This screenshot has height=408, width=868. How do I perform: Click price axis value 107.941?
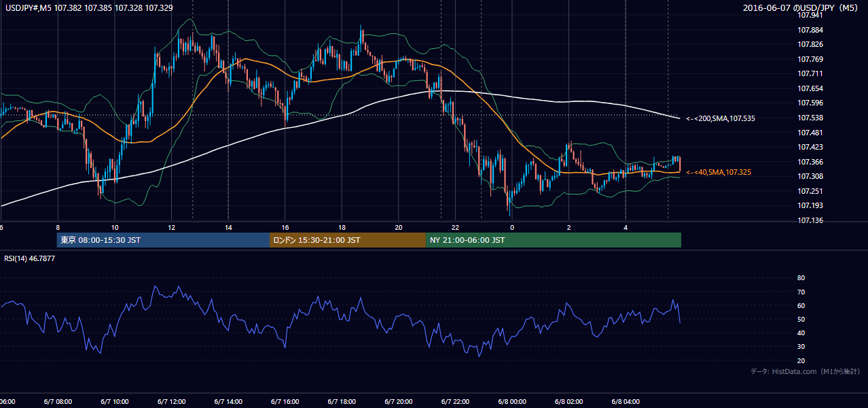coord(810,16)
